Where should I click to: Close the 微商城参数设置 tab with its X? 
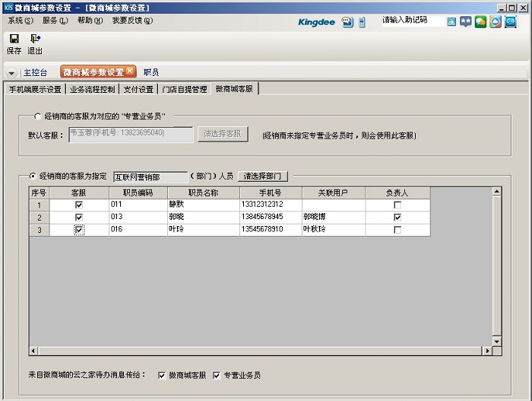[x=130, y=72]
